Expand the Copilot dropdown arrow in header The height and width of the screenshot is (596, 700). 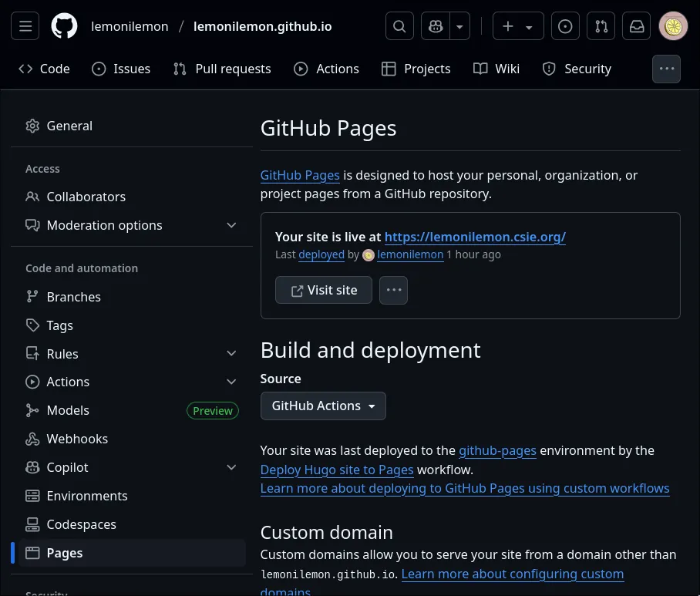(x=459, y=26)
